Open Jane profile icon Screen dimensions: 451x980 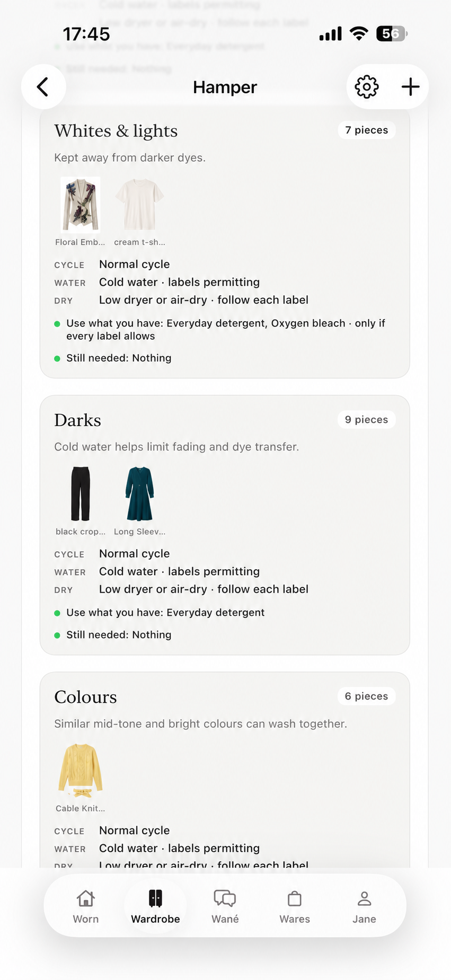(x=364, y=898)
